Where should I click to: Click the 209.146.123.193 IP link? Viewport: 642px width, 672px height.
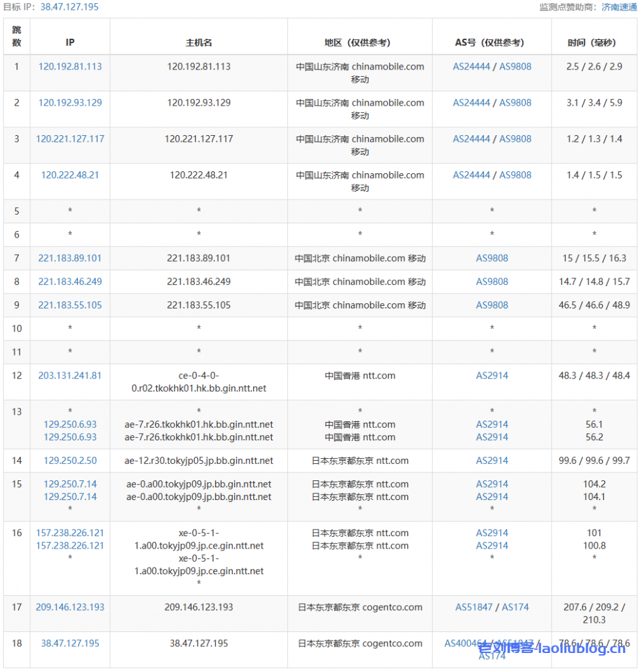pos(70,607)
